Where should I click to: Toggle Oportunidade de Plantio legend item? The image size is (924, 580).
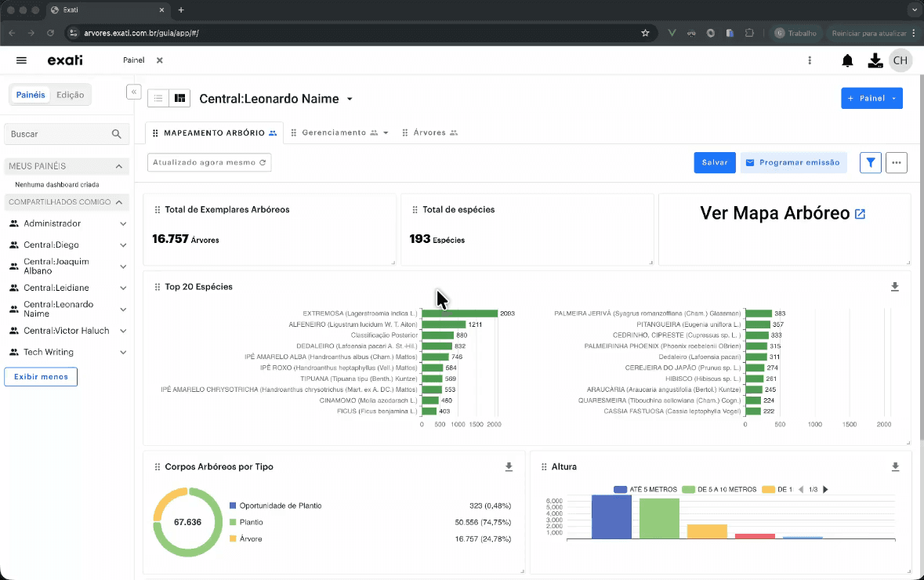tap(275, 506)
